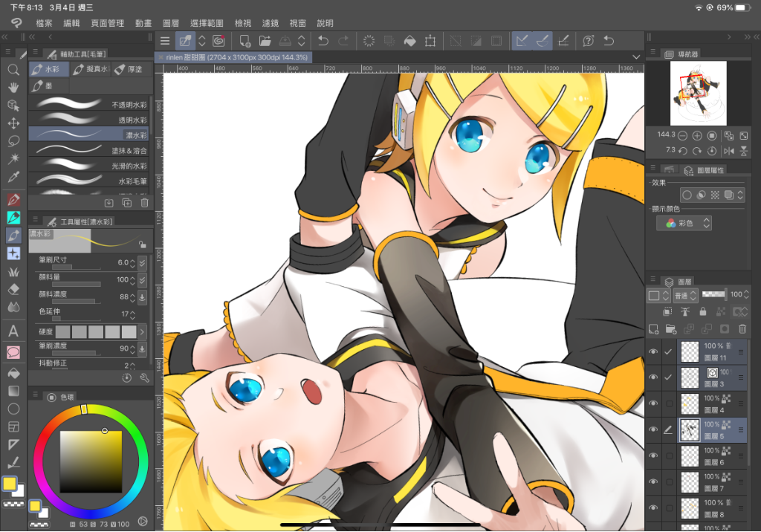Open sub tool detail wrench icon
The width and height of the screenshot is (761, 532).
point(145,377)
